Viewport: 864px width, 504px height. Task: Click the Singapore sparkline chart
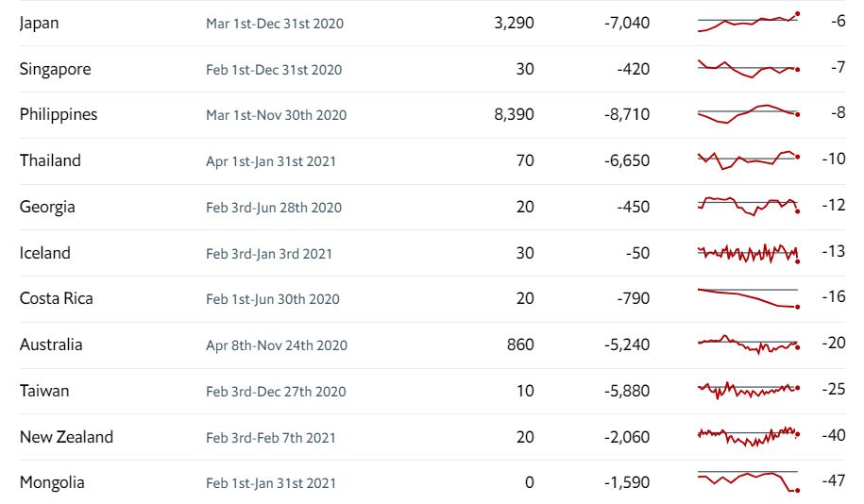point(748,68)
